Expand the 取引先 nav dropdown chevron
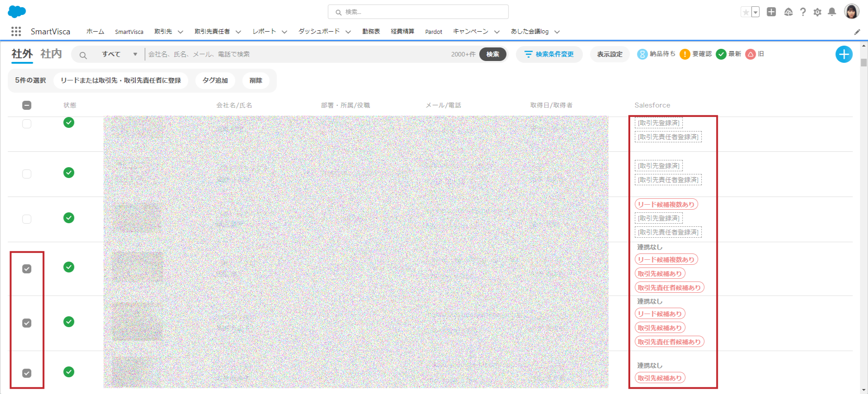Viewport: 868px width, 394px height. (x=180, y=32)
